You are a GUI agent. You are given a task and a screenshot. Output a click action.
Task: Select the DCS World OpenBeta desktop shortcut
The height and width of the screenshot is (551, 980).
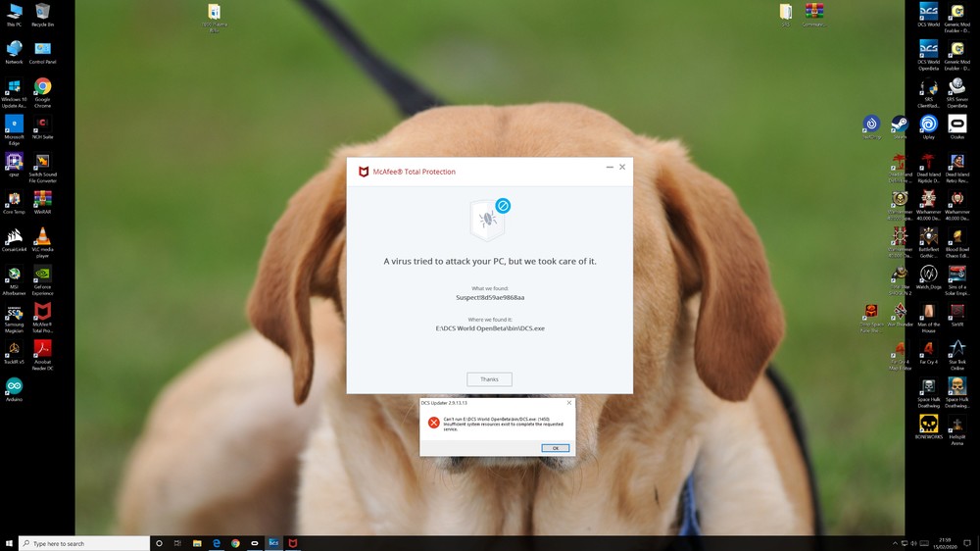click(928, 56)
